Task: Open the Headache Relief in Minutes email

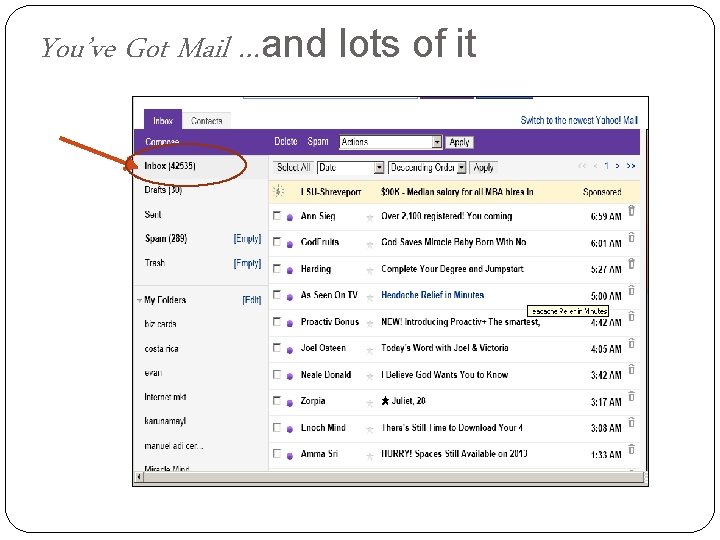Action: point(433,295)
